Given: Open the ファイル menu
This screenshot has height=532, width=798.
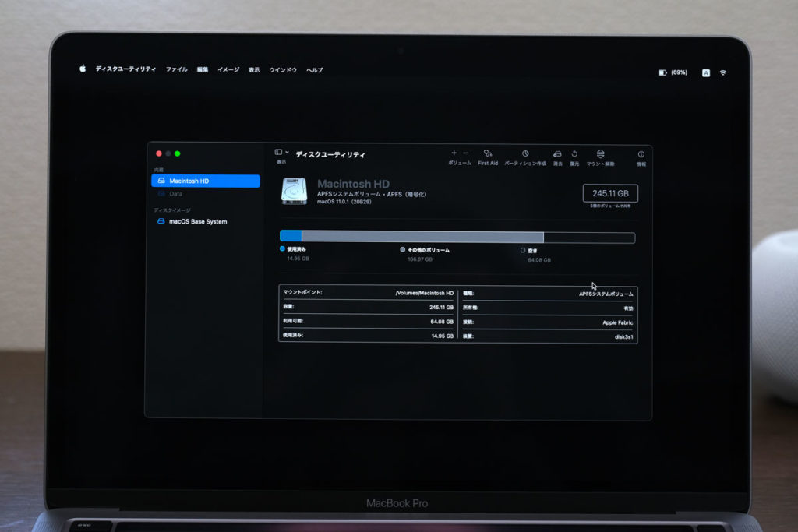Looking at the screenshot, I should (x=177, y=69).
